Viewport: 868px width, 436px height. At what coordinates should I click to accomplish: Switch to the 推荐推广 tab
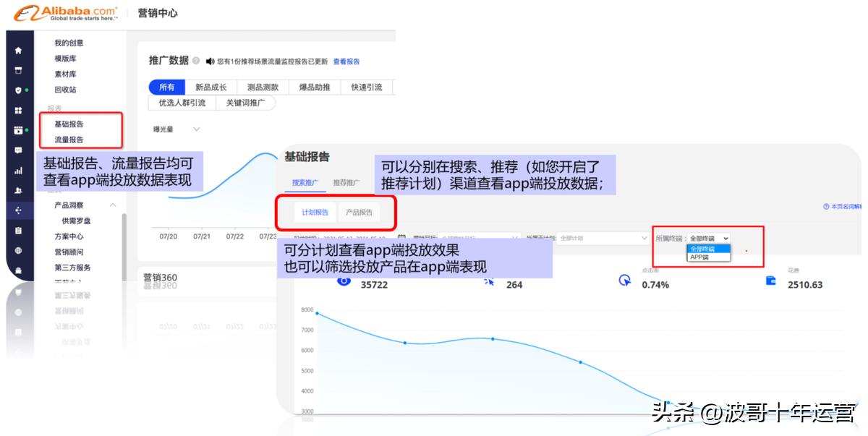click(347, 182)
